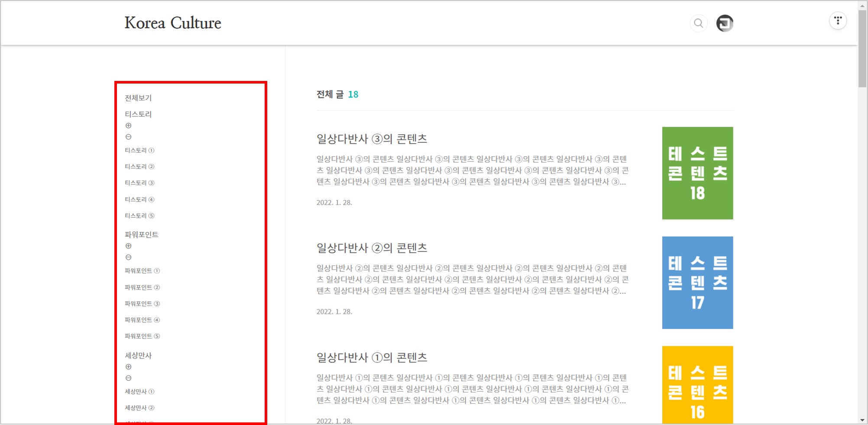Expand the 티스토리 category with plus icon

[x=129, y=126]
